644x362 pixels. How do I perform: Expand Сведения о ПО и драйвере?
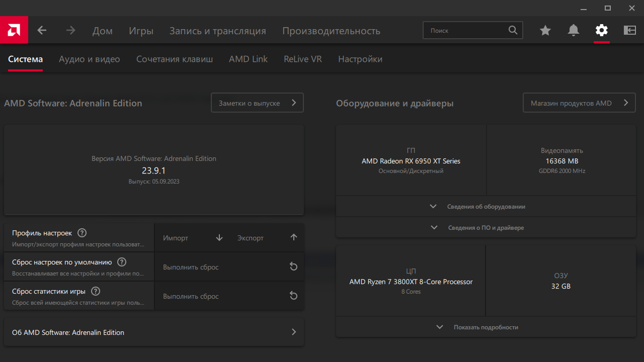pos(486,227)
